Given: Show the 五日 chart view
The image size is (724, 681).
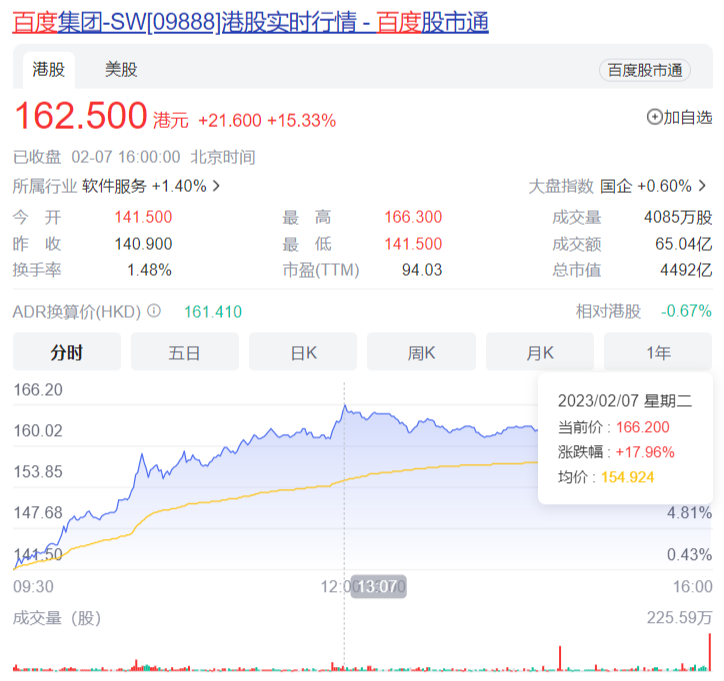Looking at the screenshot, I should click(184, 352).
